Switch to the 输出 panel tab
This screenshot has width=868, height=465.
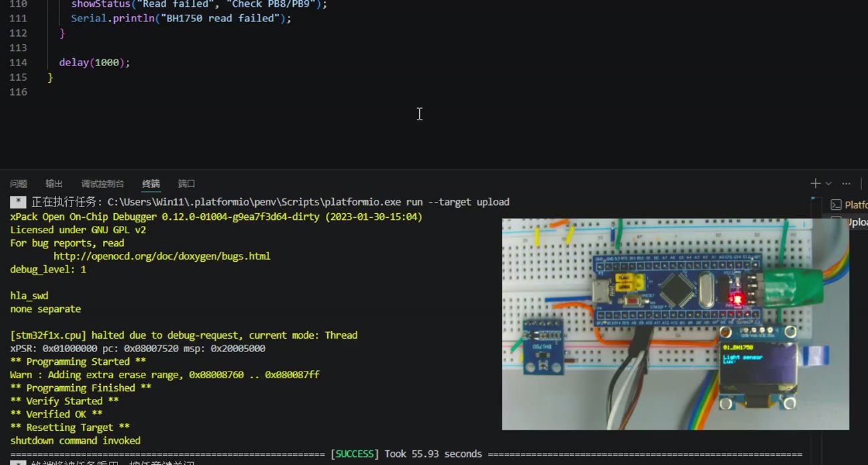54,184
